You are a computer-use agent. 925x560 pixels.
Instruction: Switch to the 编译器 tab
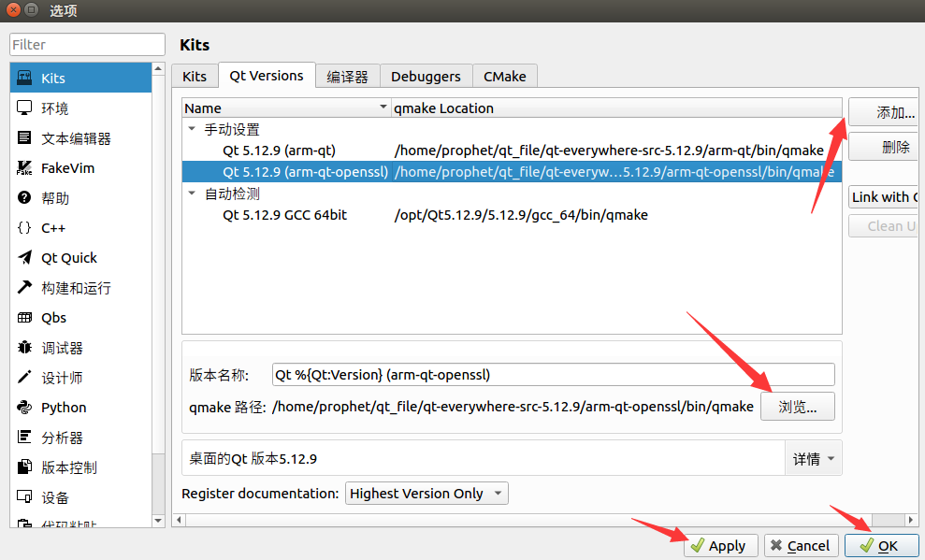[347, 76]
